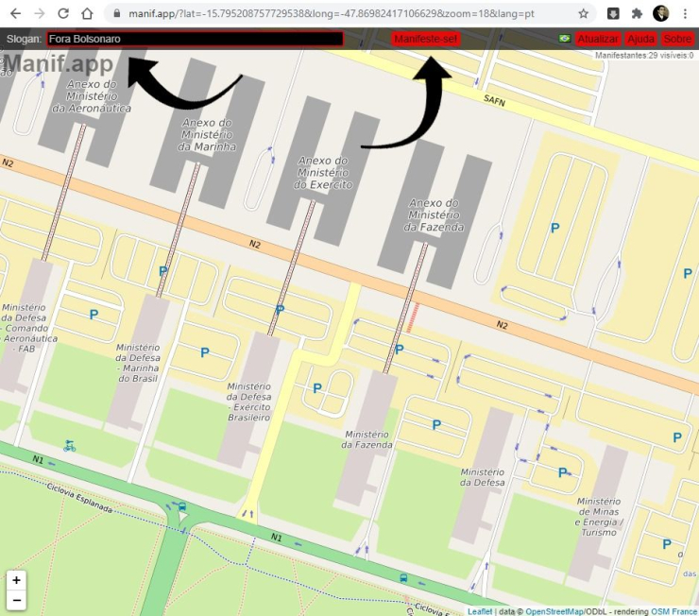The height and width of the screenshot is (616, 699).
Task: Click the Anexo do Ministério do Exército label
Action: [323, 173]
